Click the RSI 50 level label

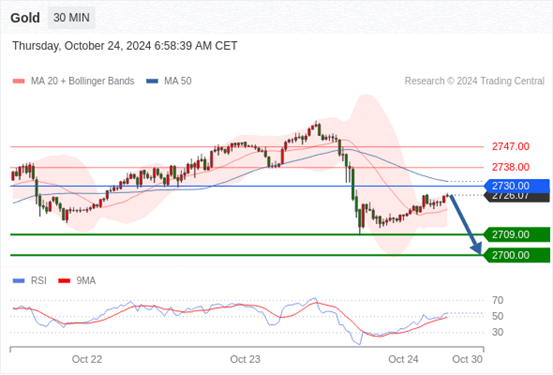498,316
